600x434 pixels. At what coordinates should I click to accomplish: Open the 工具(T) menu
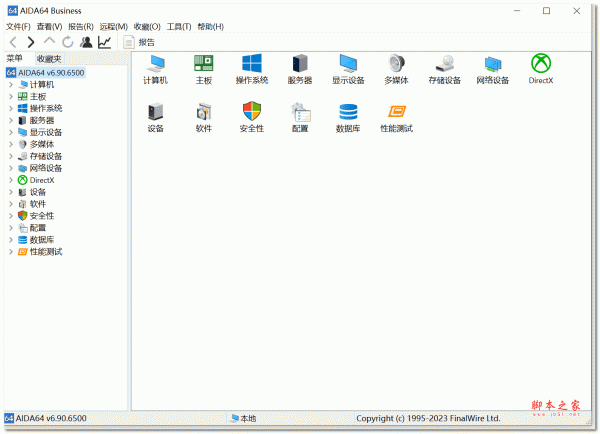coord(179,26)
